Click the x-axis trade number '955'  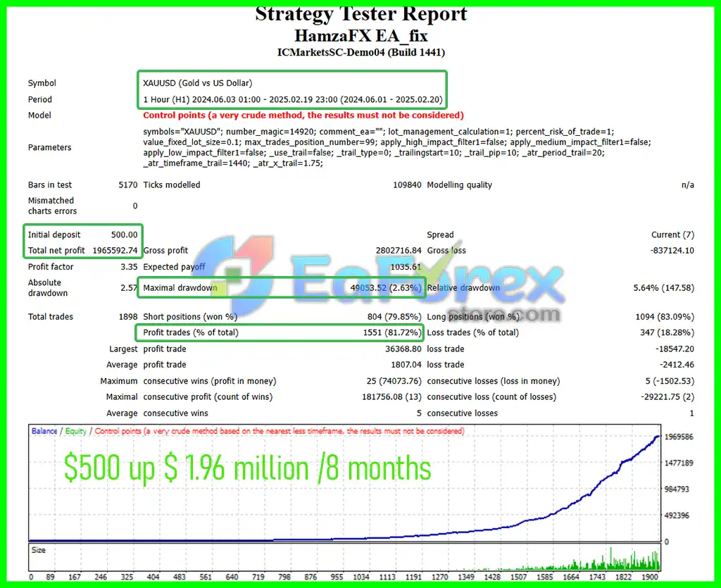[337, 577]
